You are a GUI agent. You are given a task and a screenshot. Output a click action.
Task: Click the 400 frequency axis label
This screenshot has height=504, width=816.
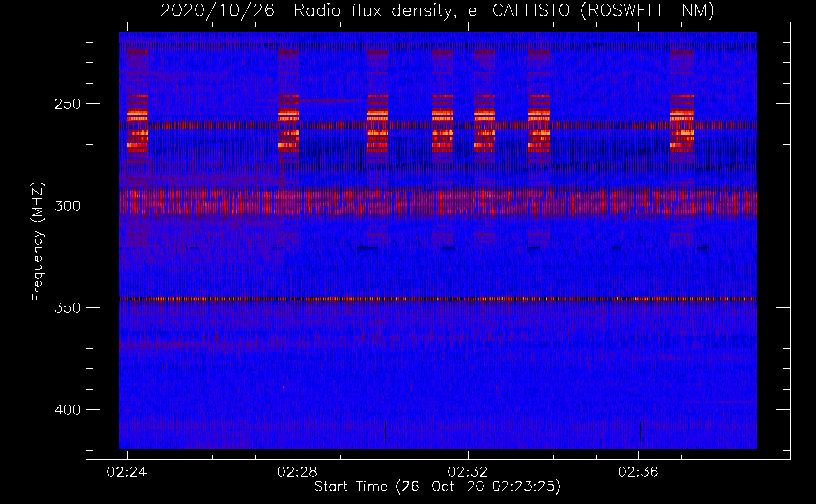point(68,410)
